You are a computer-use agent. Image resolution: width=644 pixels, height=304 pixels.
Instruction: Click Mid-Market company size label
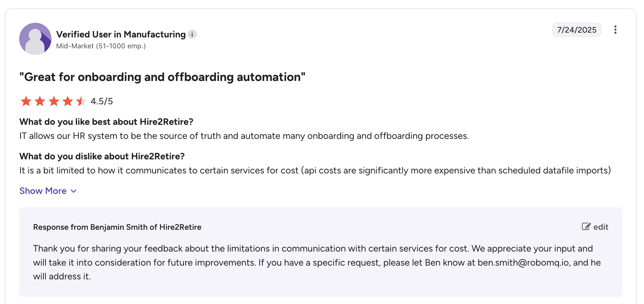click(x=101, y=46)
